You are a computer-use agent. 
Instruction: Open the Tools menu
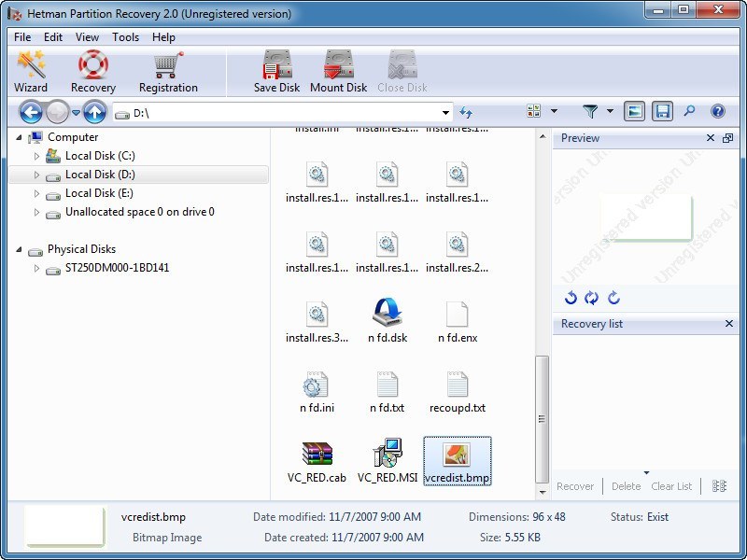(x=125, y=37)
